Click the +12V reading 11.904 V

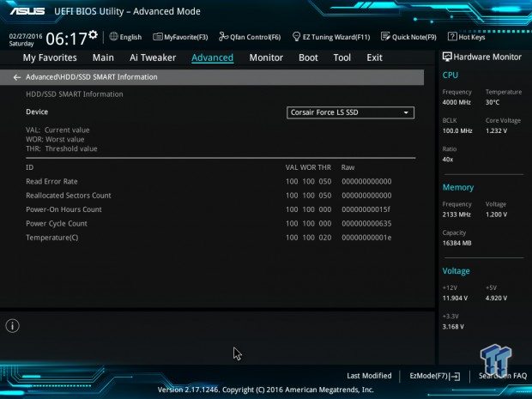coord(455,299)
